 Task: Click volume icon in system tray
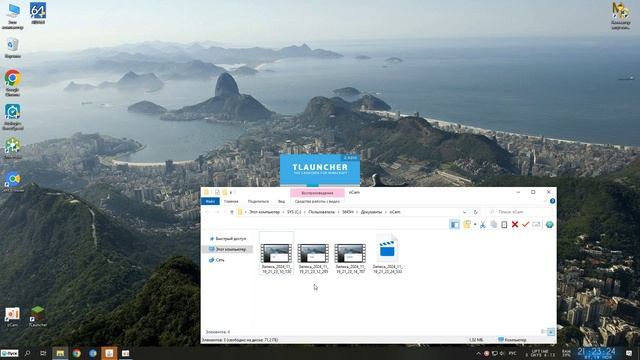tap(502, 353)
